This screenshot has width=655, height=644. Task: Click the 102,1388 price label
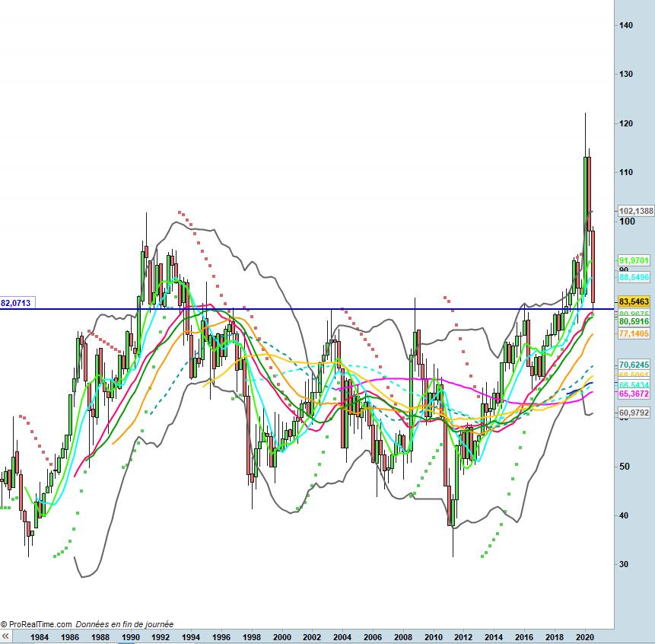click(x=636, y=211)
